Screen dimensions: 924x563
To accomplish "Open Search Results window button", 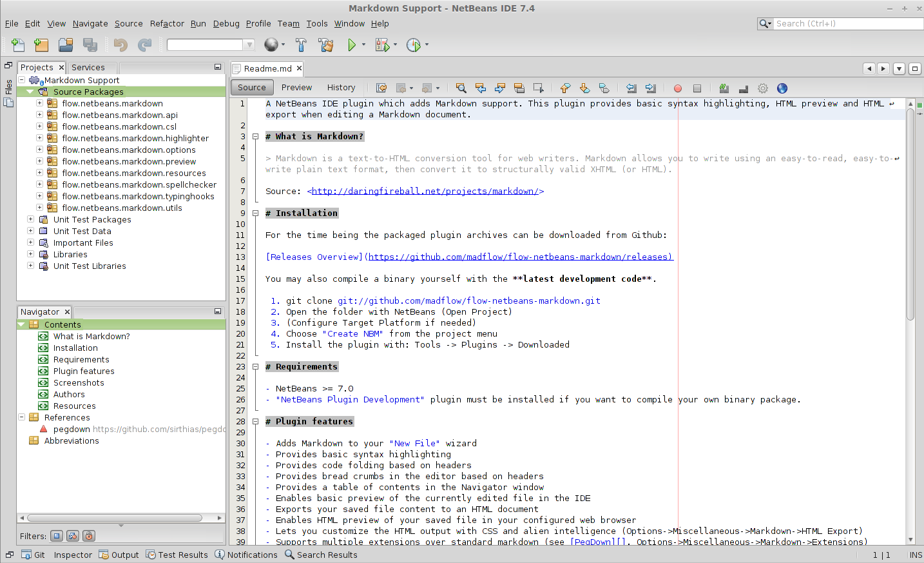I will click(x=321, y=555).
